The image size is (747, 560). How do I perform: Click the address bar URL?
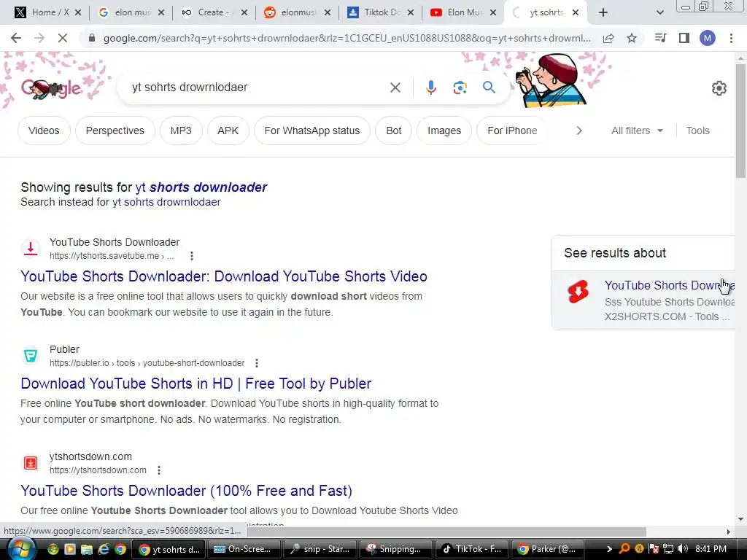point(347,38)
